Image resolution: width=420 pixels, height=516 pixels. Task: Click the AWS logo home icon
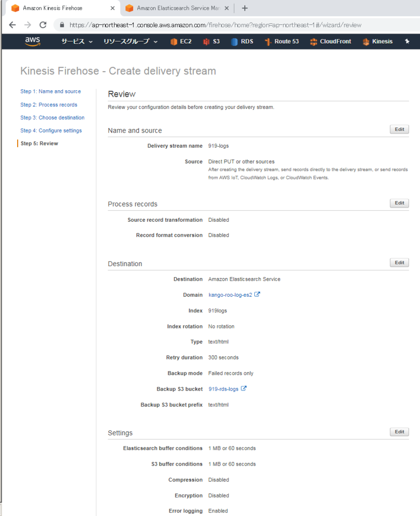pyautogui.click(x=32, y=41)
